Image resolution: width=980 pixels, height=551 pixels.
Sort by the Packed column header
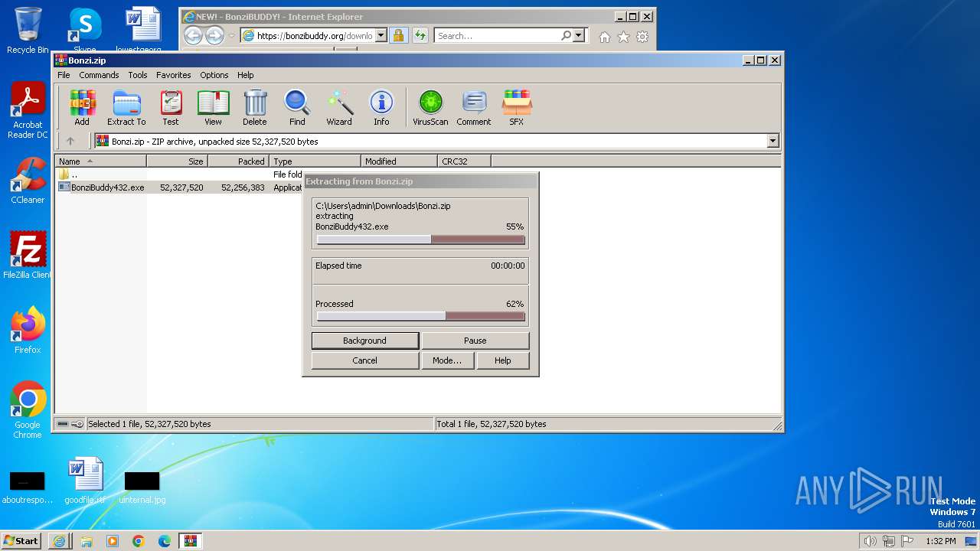point(238,161)
